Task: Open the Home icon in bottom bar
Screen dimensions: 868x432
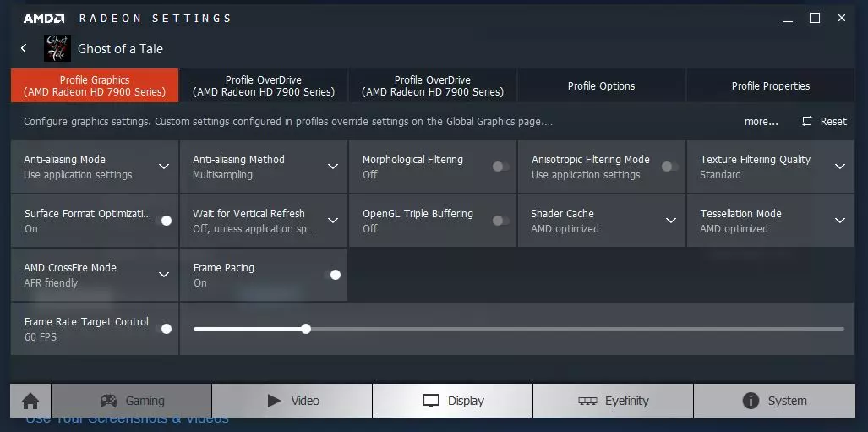Action: click(30, 401)
